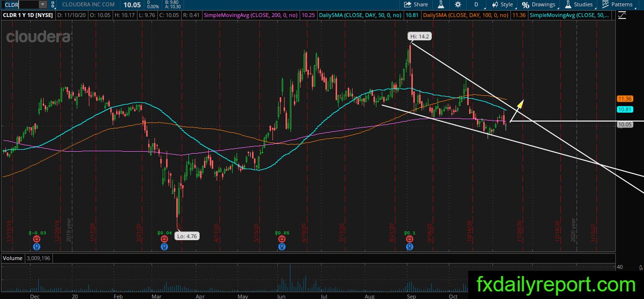The width and height of the screenshot is (644, 299).
Task: Click the large 10.05 last price quote
Action: coord(132,4)
